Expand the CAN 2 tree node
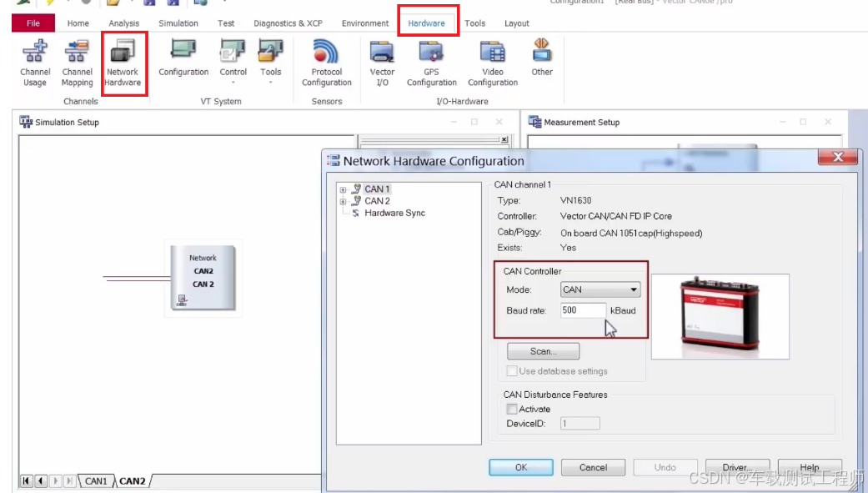This screenshot has height=493, width=868. point(343,202)
